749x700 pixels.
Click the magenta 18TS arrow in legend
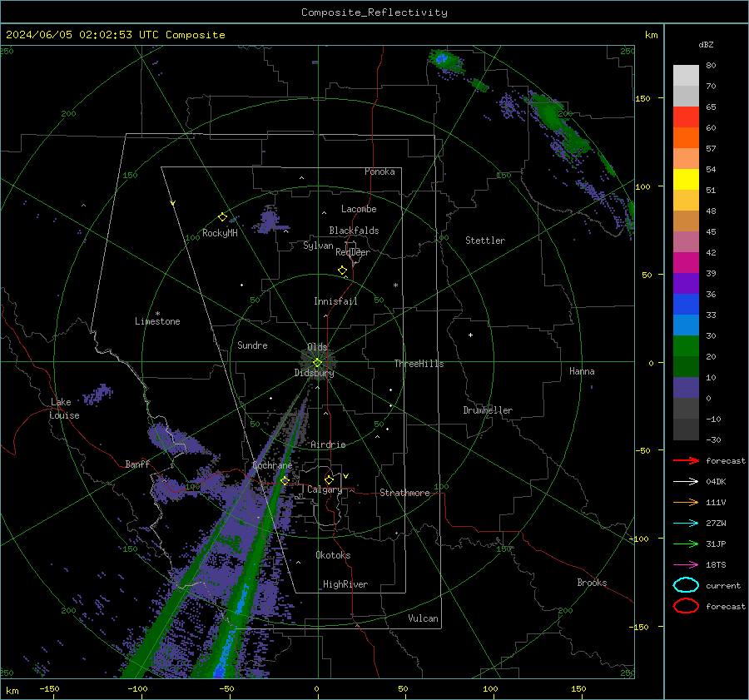pos(686,565)
